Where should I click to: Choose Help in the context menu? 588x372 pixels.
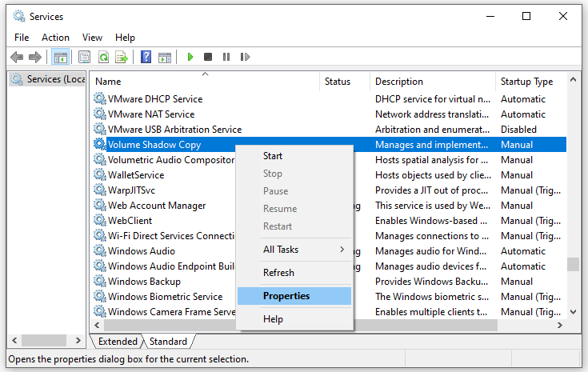point(294,319)
